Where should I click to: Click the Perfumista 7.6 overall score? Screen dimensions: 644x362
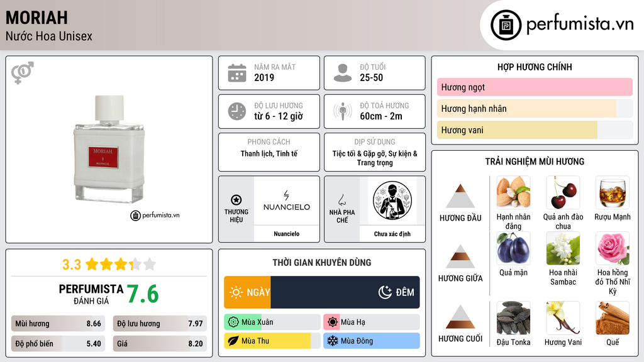point(143,294)
